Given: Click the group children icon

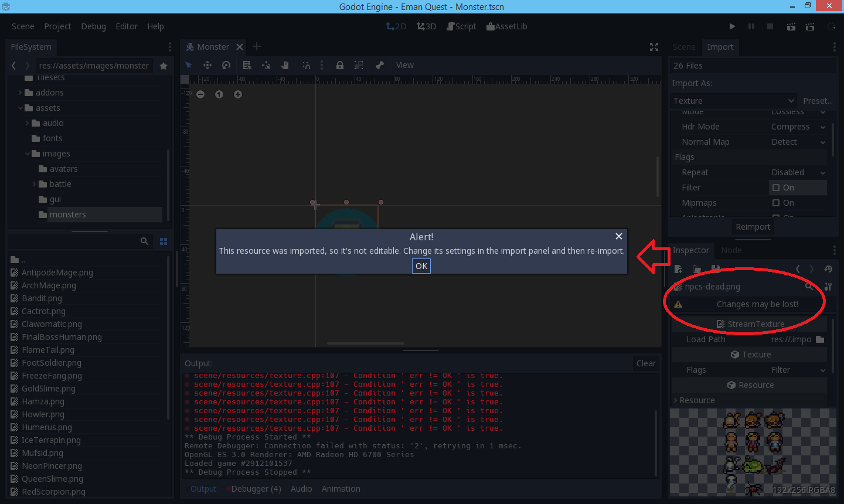Looking at the screenshot, I should (359, 65).
